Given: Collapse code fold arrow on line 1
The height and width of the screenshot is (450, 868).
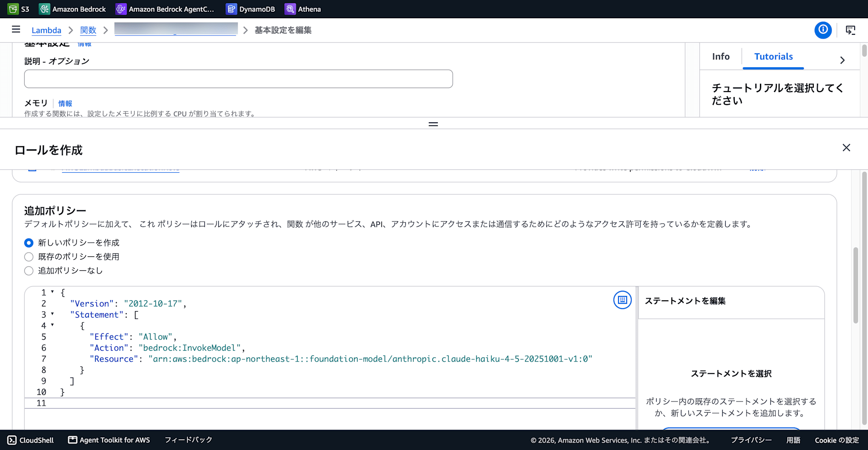Looking at the screenshot, I should (x=53, y=292).
